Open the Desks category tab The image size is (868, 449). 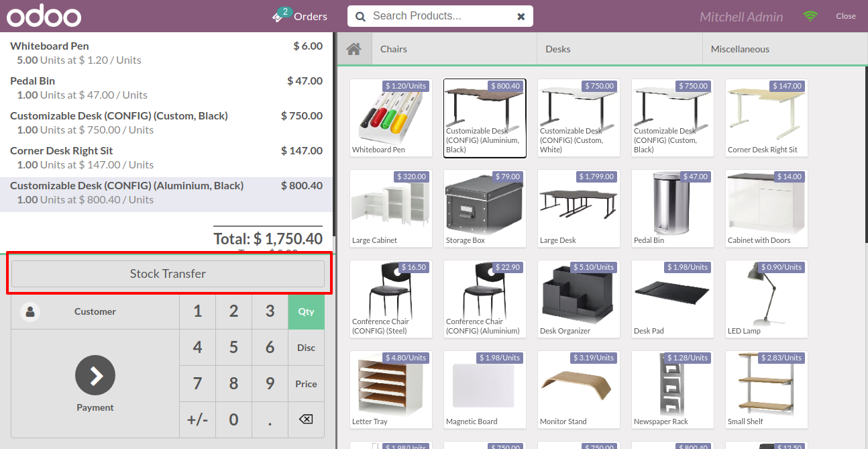point(619,49)
